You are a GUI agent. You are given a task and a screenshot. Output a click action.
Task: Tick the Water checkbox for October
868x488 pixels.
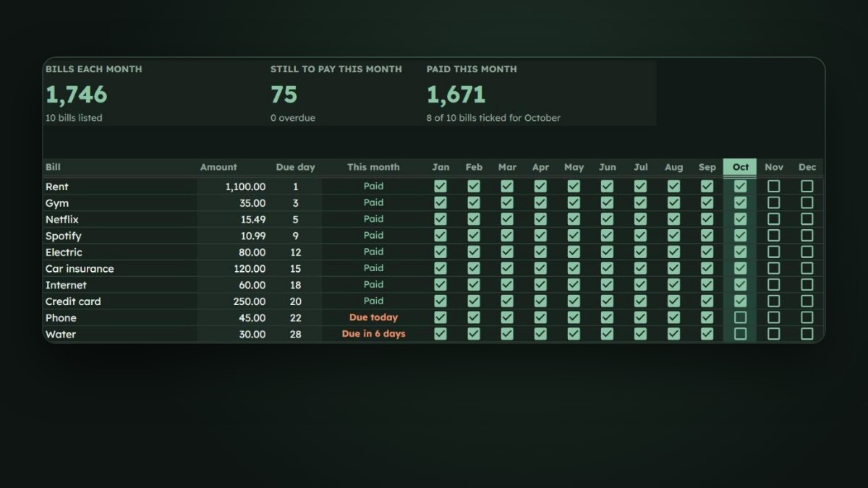(x=740, y=334)
